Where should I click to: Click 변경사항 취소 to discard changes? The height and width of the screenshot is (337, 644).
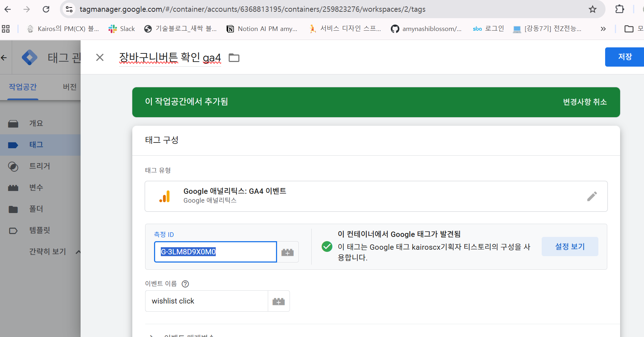[585, 102]
